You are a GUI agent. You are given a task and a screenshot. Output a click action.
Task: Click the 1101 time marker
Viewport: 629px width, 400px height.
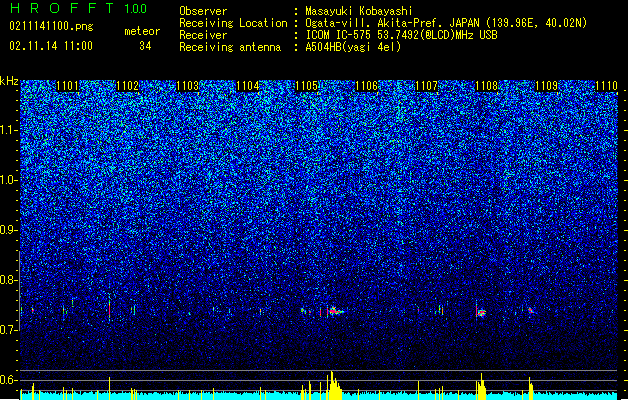click(x=67, y=86)
